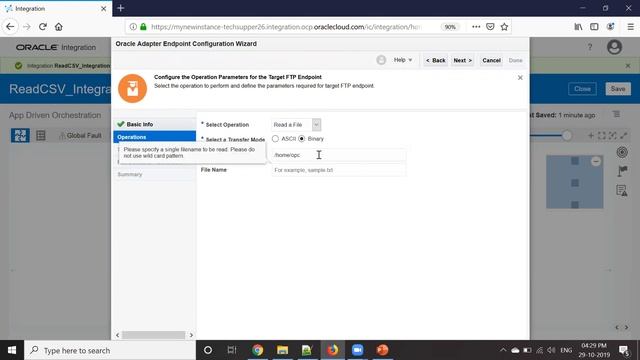
Task: Select ASCII transfer mode
Action: (276, 139)
